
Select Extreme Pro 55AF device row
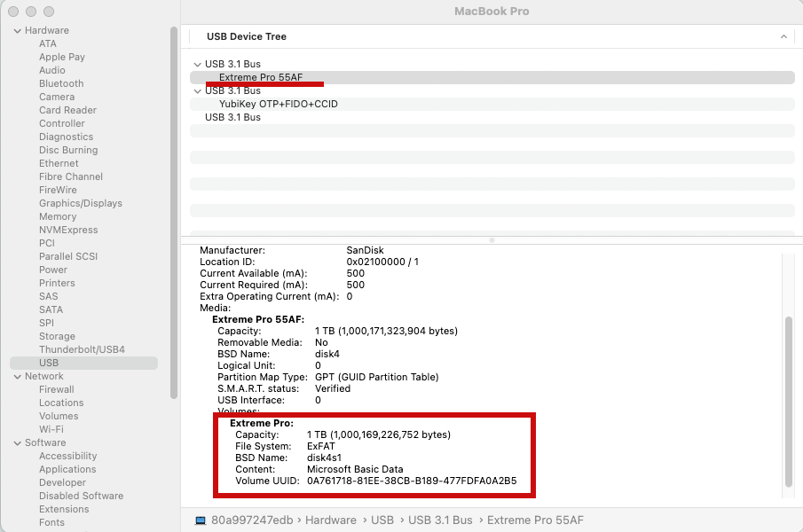pyautogui.click(x=492, y=78)
